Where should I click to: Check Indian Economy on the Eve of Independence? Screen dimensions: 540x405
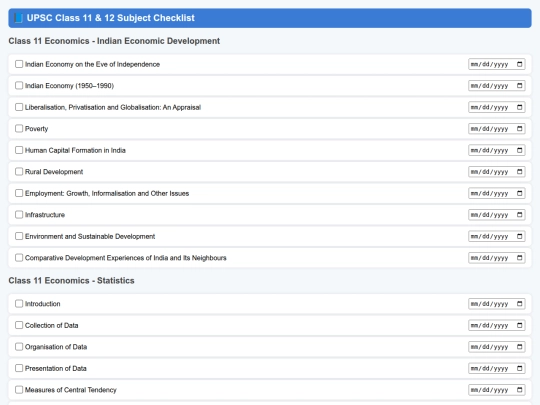click(19, 64)
